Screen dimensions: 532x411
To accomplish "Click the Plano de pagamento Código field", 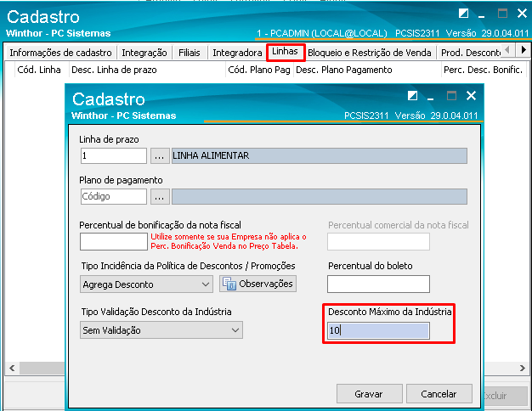I will click(114, 196).
